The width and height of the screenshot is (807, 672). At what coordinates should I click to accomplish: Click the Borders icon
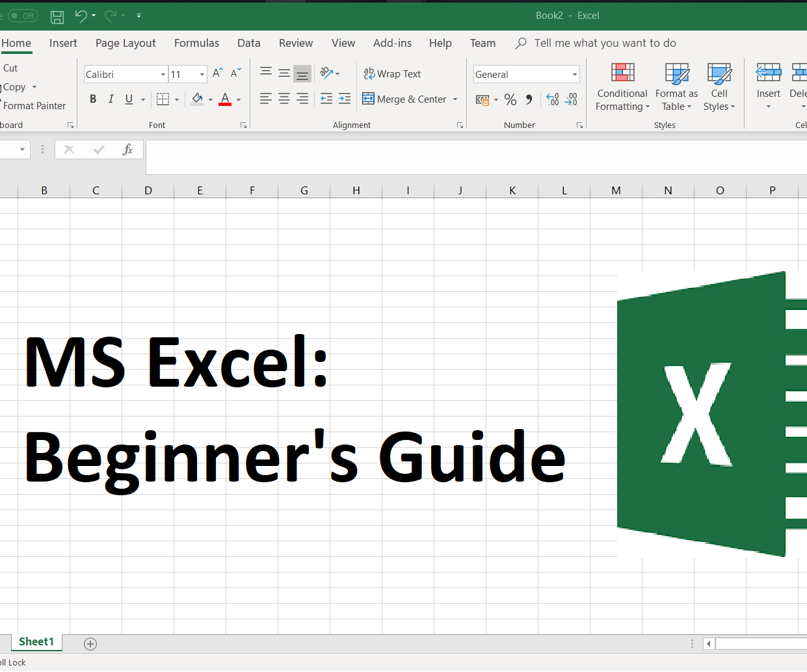click(x=163, y=99)
